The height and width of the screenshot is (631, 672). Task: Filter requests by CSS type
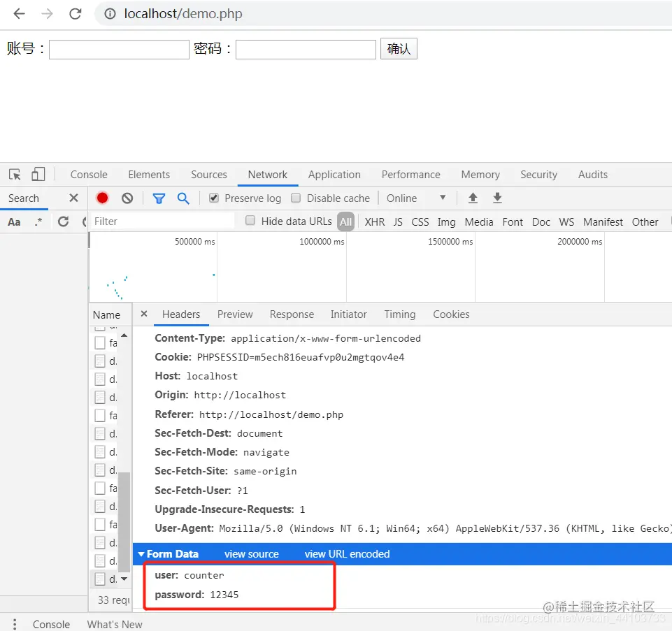coord(420,222)
